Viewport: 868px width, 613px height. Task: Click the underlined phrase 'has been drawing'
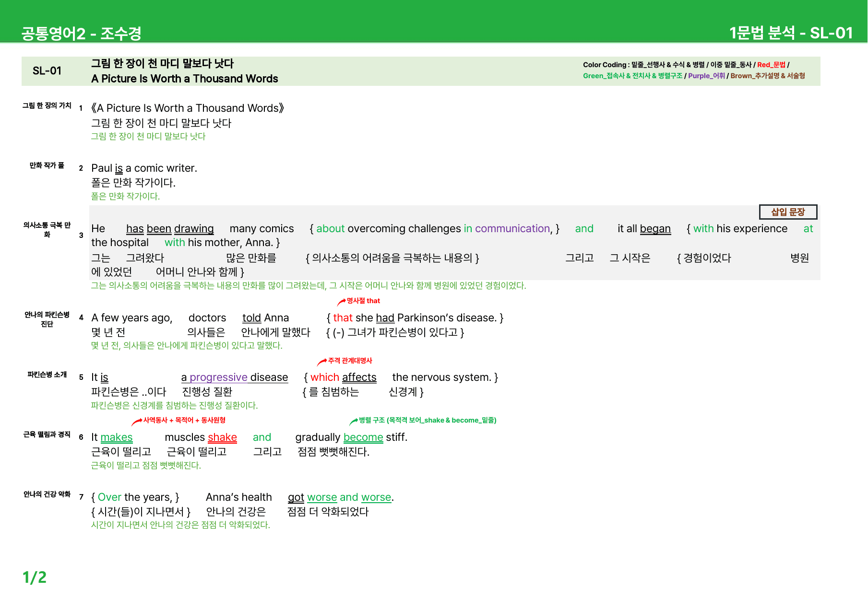click(x=170, y=229)
